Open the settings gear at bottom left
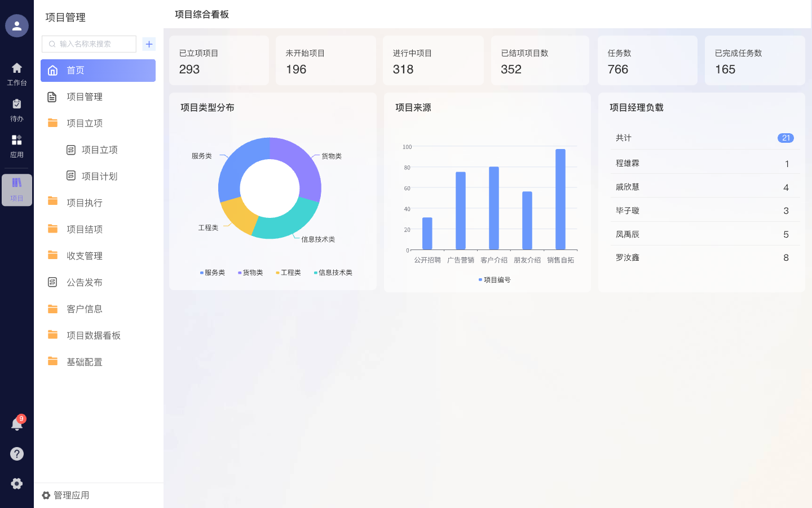812x508 pixels. 17,484
